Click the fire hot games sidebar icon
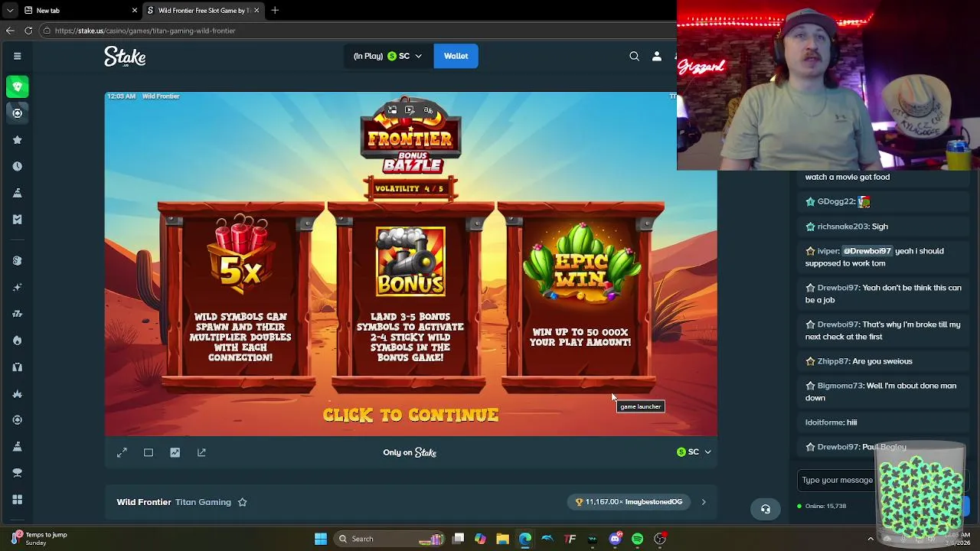 tap(17, 340)
